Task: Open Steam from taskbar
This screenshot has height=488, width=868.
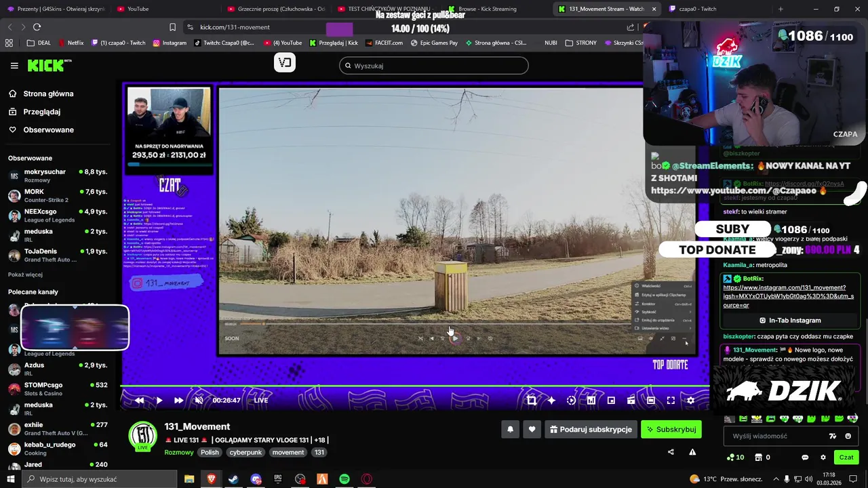Action: tap(233, 479)
